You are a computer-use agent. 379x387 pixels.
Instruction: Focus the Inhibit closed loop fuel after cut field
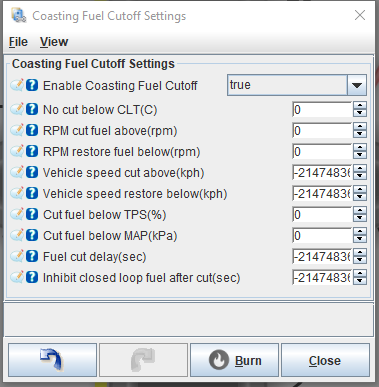322,277
